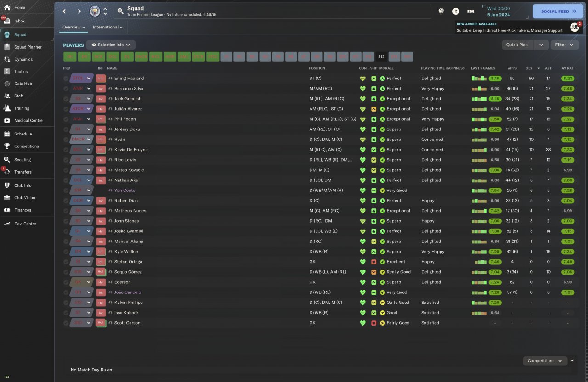
Task: Toggle pick checkbox for Kevin De Bruyne
Action: (x=66, y=150)
